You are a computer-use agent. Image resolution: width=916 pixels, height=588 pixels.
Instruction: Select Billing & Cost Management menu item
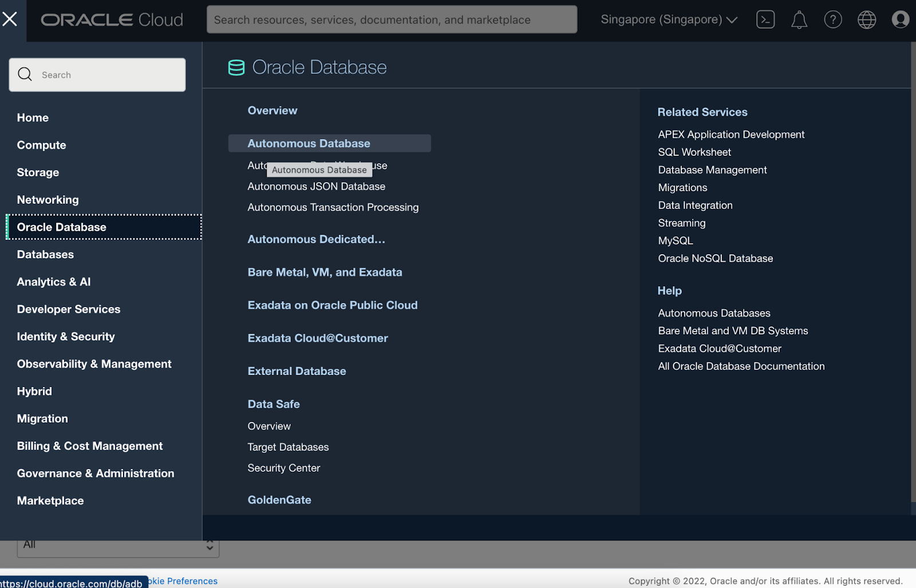[90, 446]
